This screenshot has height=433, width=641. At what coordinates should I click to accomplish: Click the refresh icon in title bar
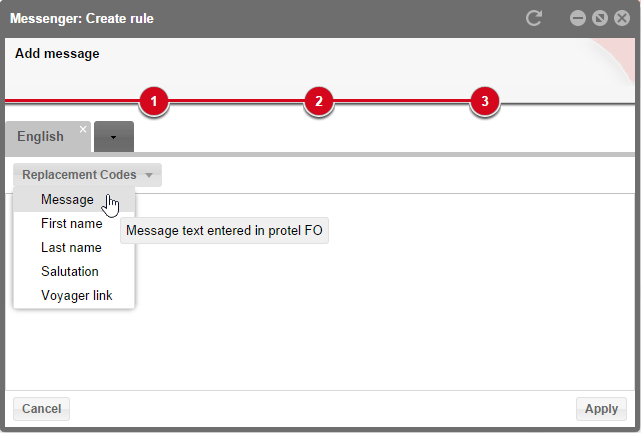[x=534, y=18]
